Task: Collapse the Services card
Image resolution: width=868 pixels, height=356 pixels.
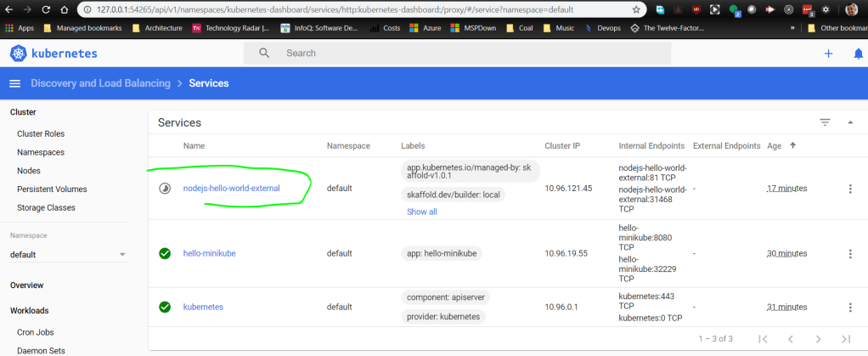Action: [850, 122]
